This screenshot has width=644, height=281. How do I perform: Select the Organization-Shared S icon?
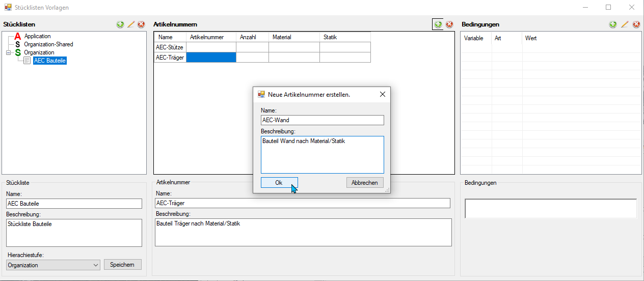(x=18, y=44)
